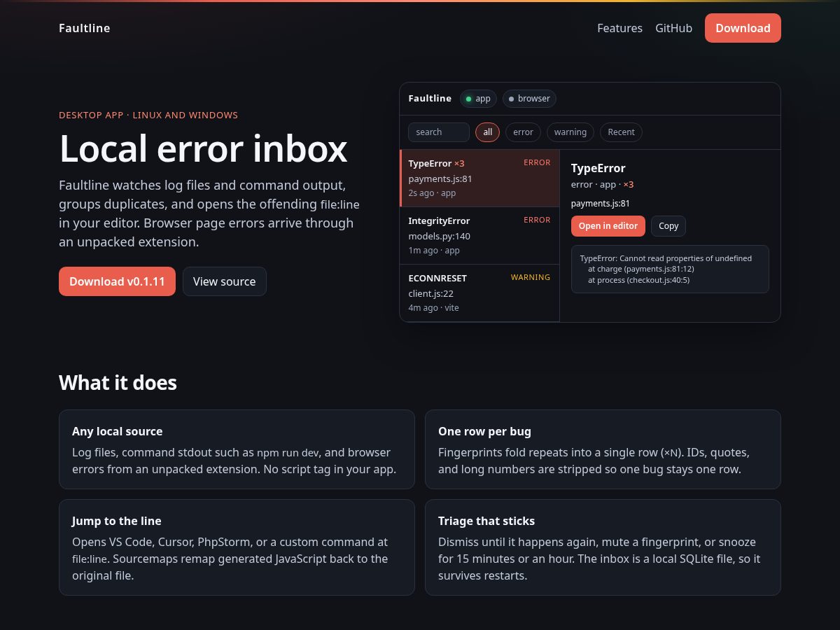Open the GitHub nav link
The image size is (840, 630).
coord(673,28)
